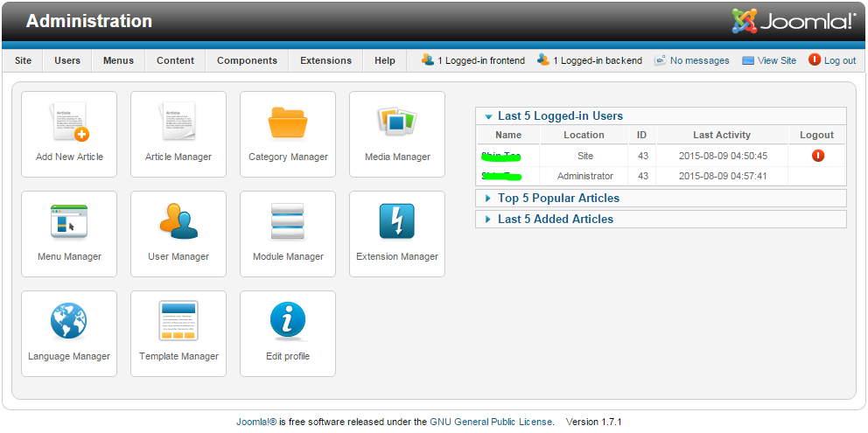
Task: Click the logged-in frontend users icon
Action: pyautogui.click(x=427, y=59)
